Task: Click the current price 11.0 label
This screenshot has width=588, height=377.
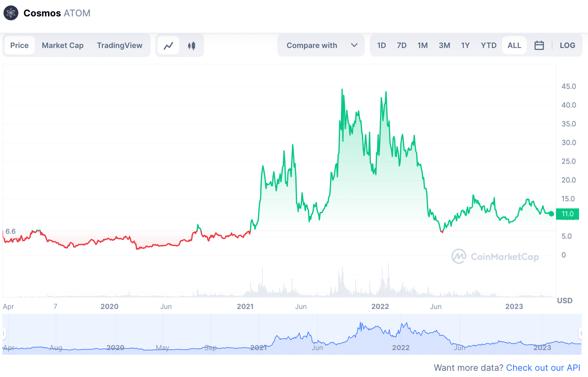Action: [567, 214]
